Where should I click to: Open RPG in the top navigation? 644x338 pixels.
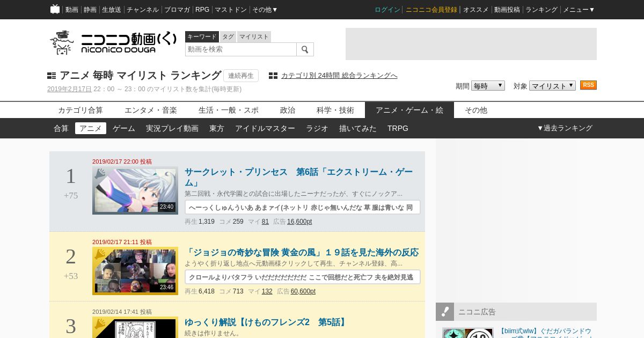(x=202, y=10)
